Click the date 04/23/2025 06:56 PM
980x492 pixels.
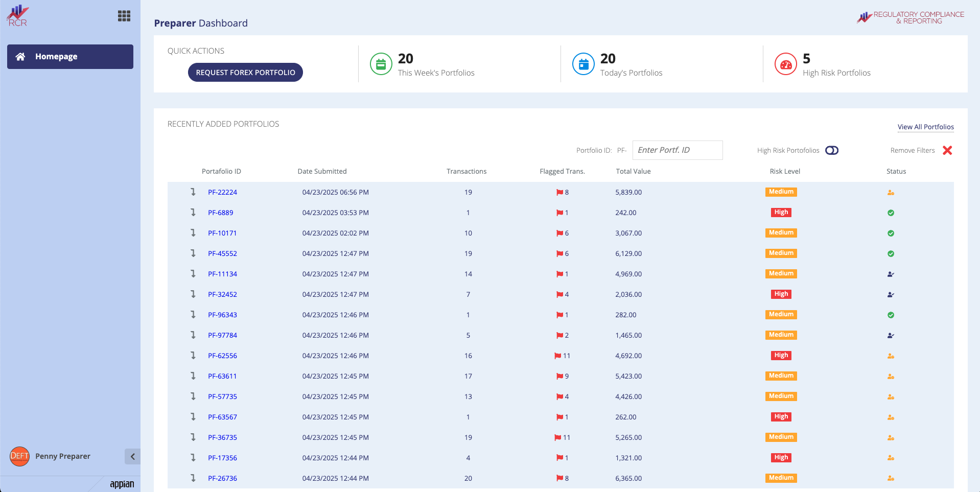click(335, 193)
